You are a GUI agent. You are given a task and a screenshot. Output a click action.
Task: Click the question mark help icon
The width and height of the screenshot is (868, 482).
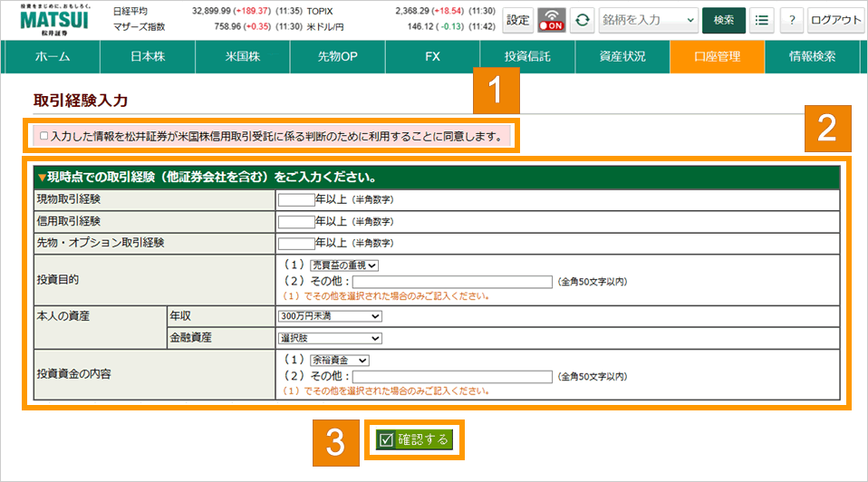point(791,20)
